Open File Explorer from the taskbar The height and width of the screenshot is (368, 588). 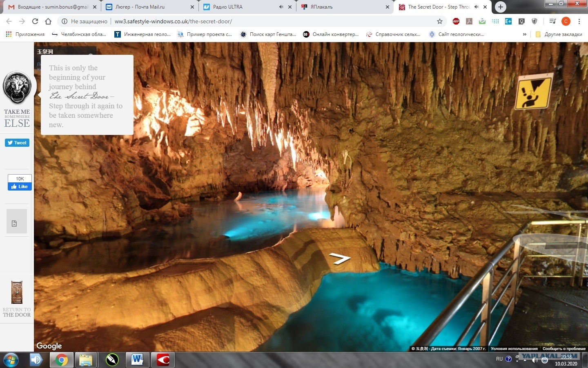click(x=86, y=360)
